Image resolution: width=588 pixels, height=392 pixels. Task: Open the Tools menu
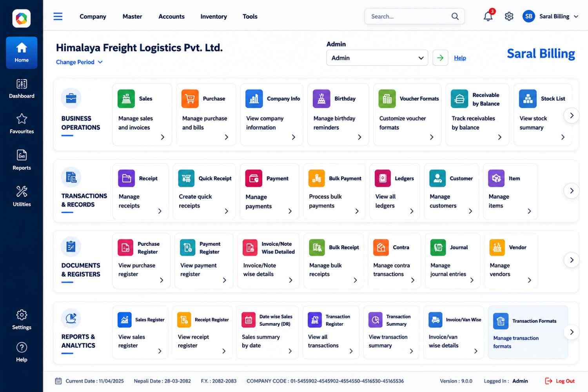click(250, 16)
